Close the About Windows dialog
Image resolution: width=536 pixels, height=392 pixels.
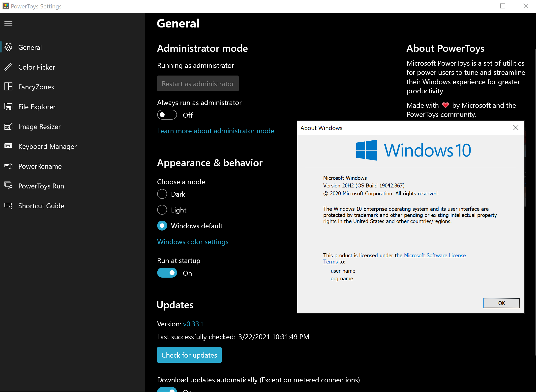516,128
